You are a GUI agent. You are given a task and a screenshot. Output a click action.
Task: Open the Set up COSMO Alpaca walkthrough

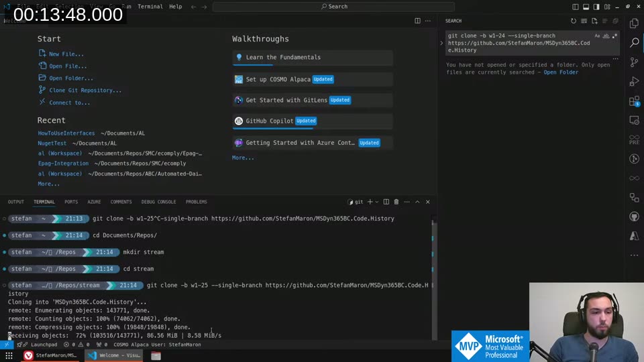(312, 79)
